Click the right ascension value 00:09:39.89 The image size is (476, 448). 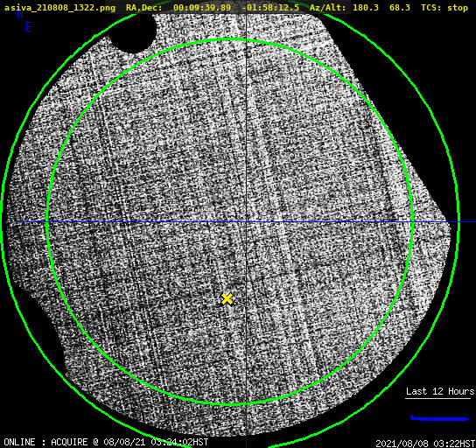pyautogui.click(x=202, y=8)
